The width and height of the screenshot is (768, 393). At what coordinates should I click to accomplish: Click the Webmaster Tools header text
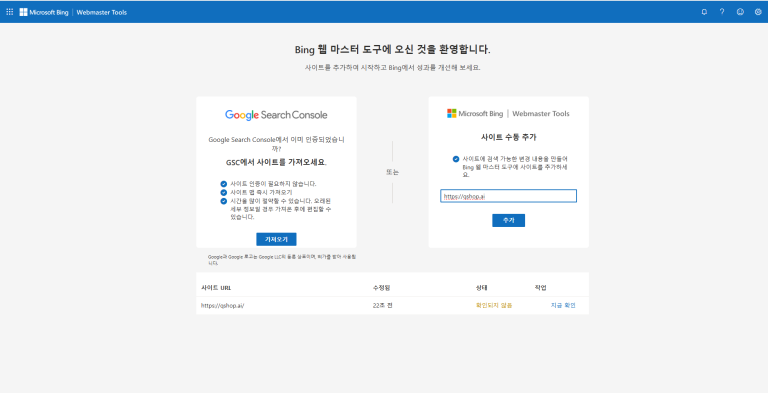point(101,12)
